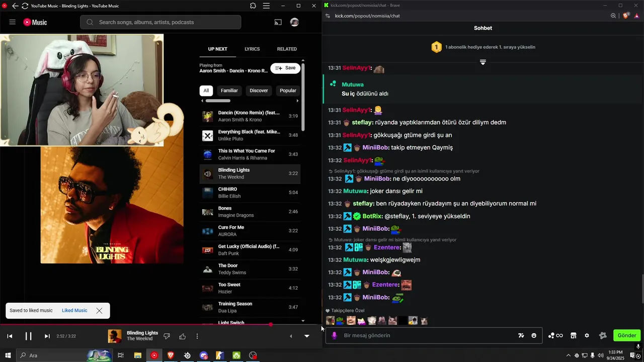Screen dimensions: 644x362
Task: Dismiss the Saved to liked music toast
Action: [x=99, y=311]
